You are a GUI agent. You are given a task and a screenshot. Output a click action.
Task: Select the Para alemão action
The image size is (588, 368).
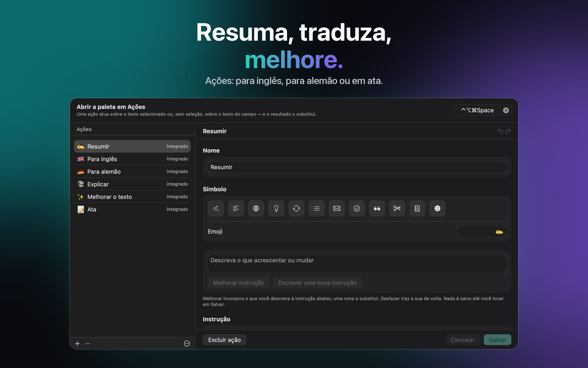click(132, 172)
